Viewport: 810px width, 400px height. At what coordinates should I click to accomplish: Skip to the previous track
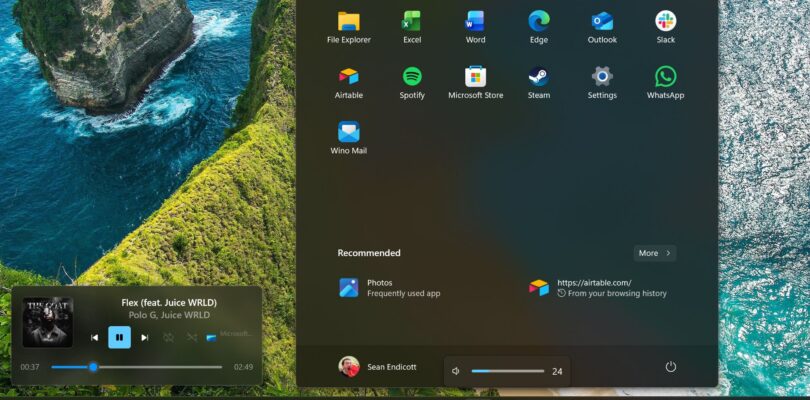(94, 337)
